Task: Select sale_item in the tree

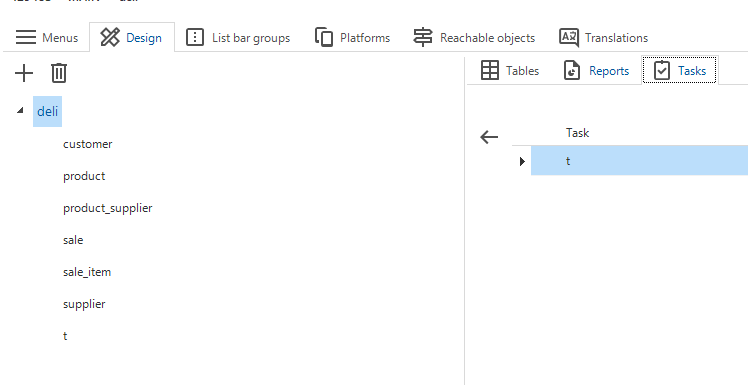Action: [87, 272]
